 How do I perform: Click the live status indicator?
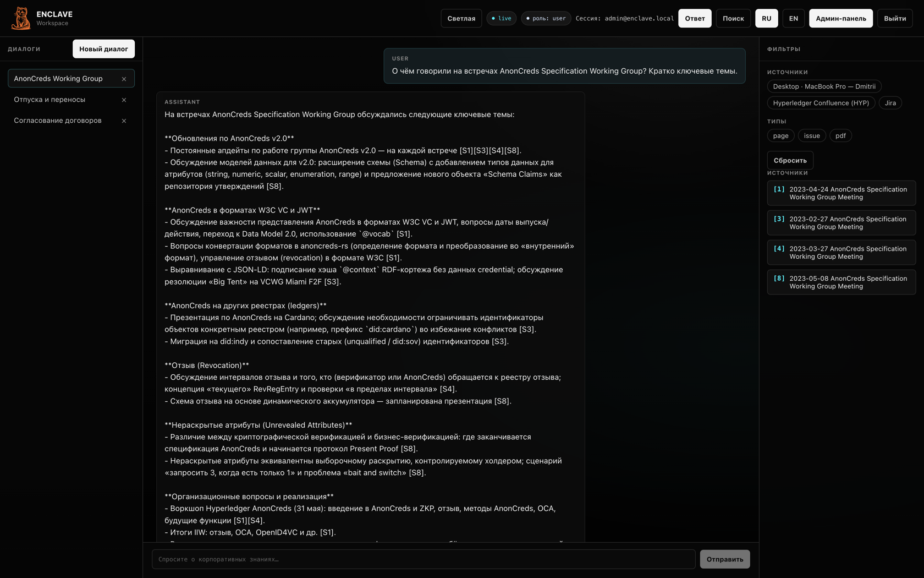(502, 18)
